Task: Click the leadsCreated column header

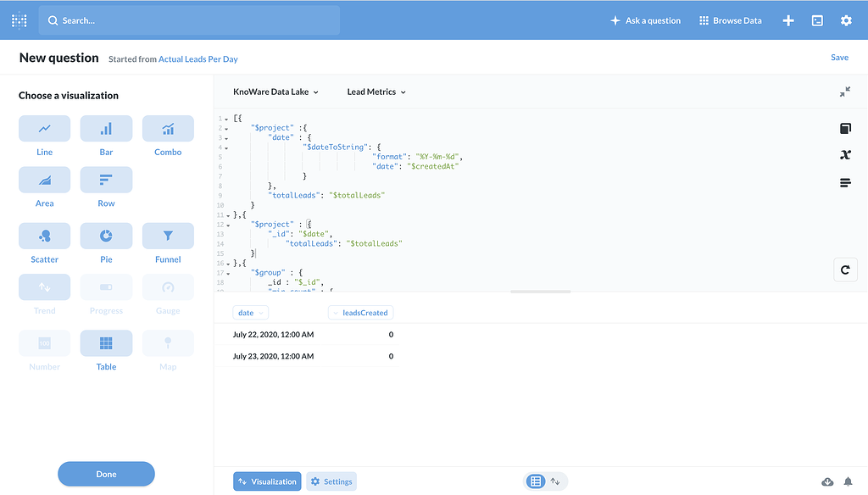Action: [360, 313]
